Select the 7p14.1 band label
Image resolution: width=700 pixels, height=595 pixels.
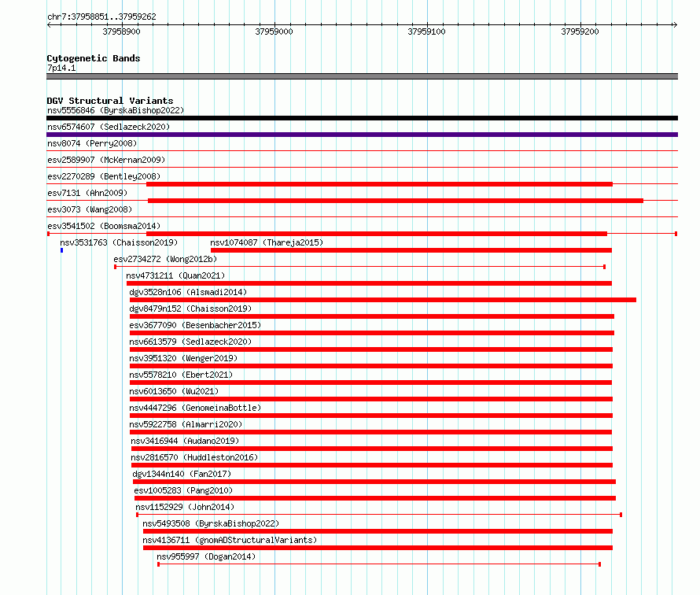point(61,68)
